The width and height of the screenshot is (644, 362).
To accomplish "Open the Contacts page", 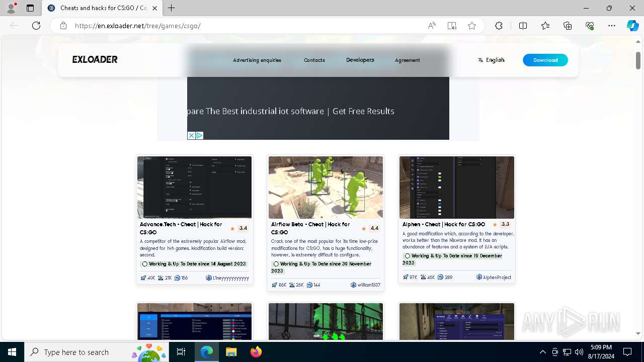I will point(314,60).
